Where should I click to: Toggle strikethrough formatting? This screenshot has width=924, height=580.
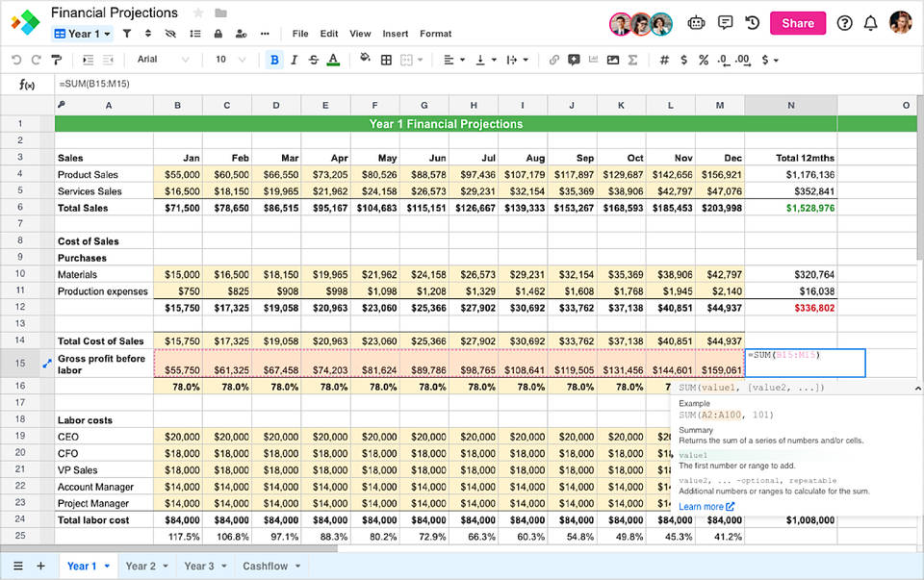coord(313,60)
